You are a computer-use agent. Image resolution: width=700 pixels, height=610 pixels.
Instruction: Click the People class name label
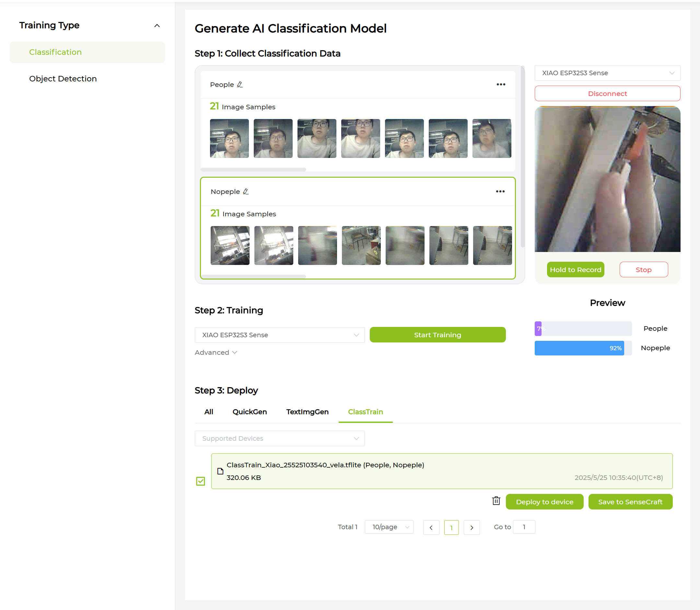tap(222, 84)
